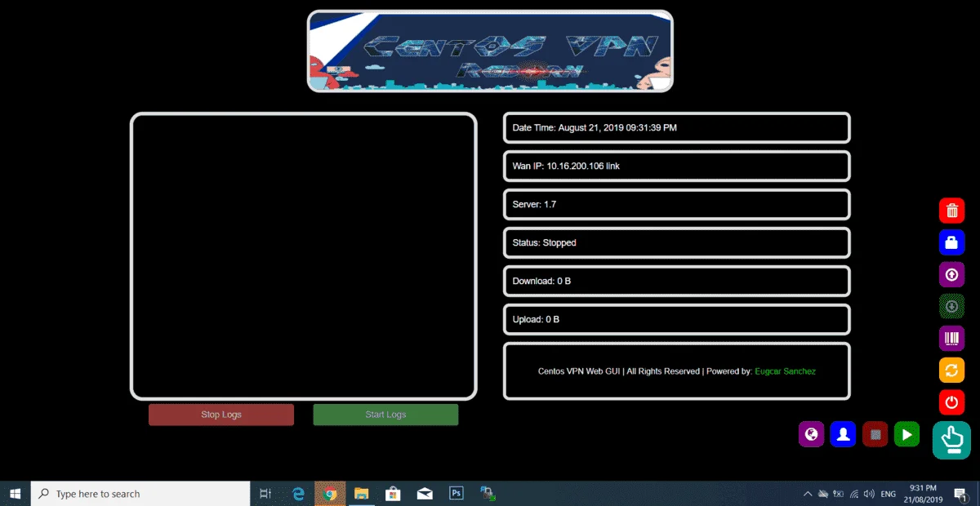Open the Windows Start menu
980x506 pixels.
click(x=15, y=494)
